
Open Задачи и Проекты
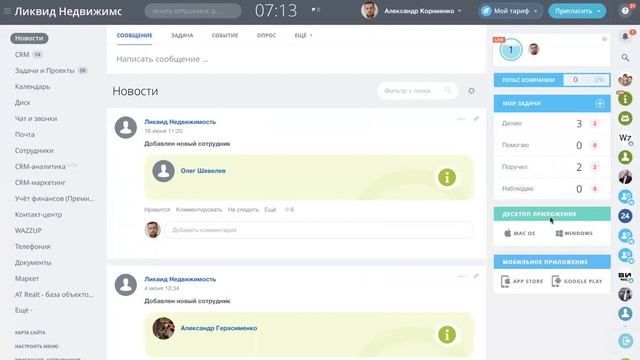click(45, 71)
